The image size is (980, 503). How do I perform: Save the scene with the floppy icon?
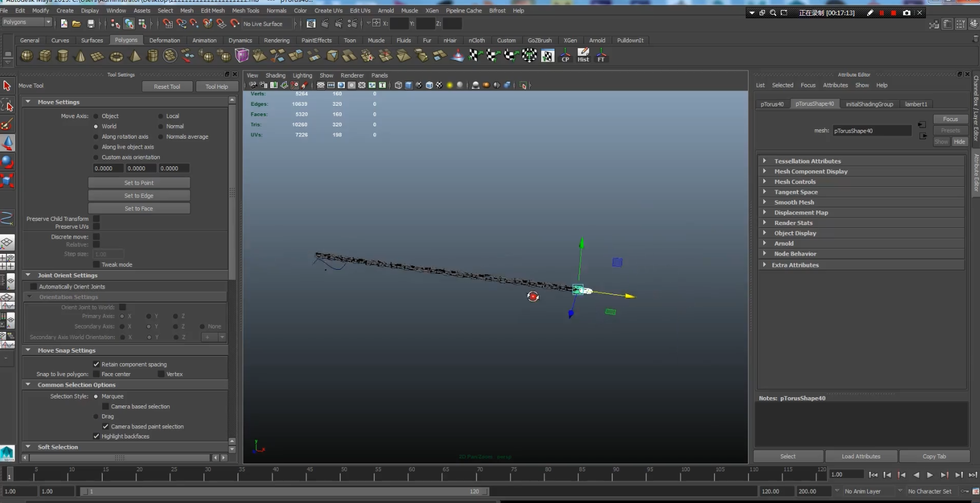point(90,24)
